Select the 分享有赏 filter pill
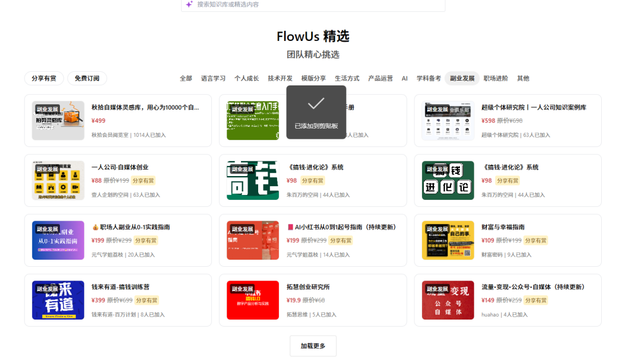Image resolution: width=641 pixels, height=364 pixels. 44,78
